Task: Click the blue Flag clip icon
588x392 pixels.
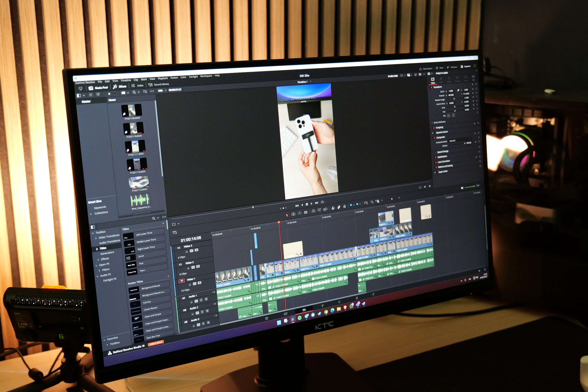Action: click(x=351, y=205)
